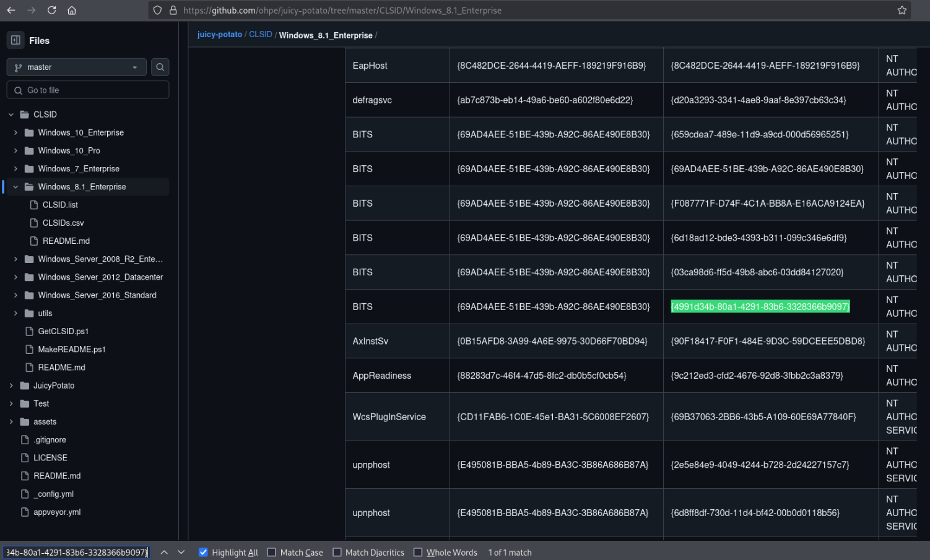Expand the Windows_Server_2012_Datacenter folder

point(15,277)
